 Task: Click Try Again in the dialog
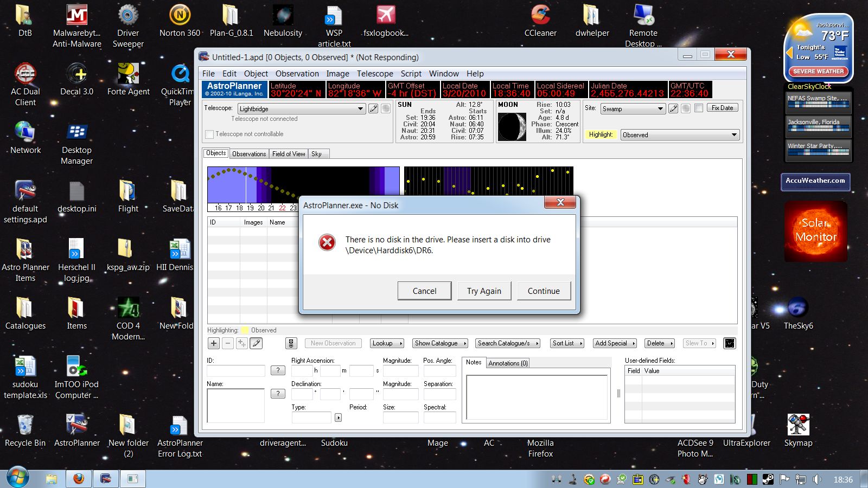484,291
